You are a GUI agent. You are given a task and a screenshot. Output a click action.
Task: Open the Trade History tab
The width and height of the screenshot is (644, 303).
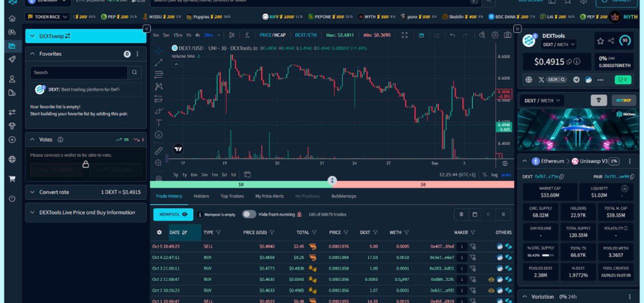pos(169,196)
